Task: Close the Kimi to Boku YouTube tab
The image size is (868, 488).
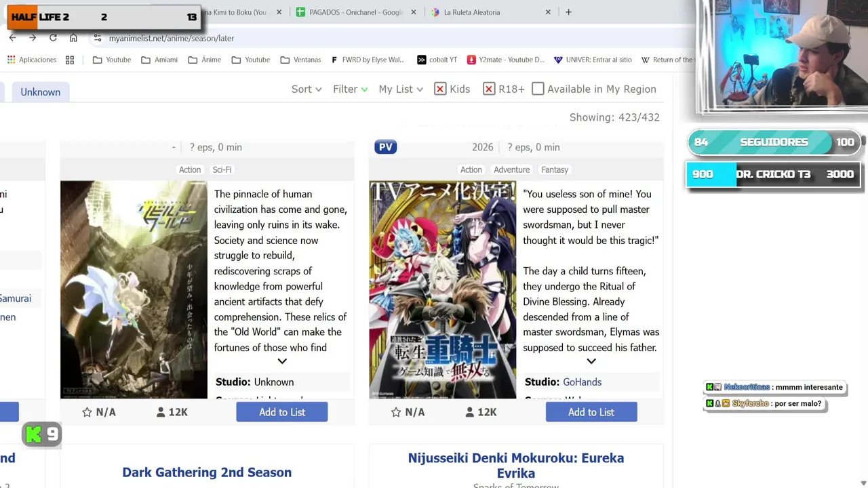Action: coord(280,12)
